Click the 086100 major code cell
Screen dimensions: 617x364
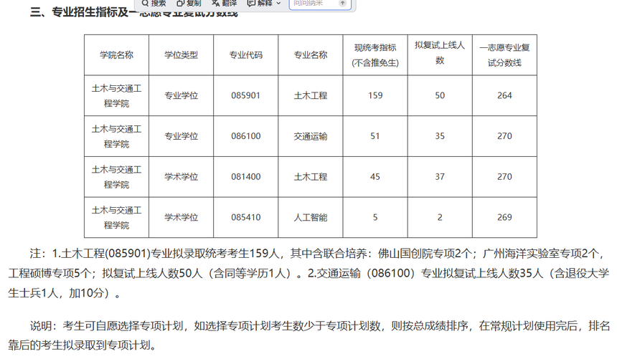pyautogui.click(x=245, y=136)
